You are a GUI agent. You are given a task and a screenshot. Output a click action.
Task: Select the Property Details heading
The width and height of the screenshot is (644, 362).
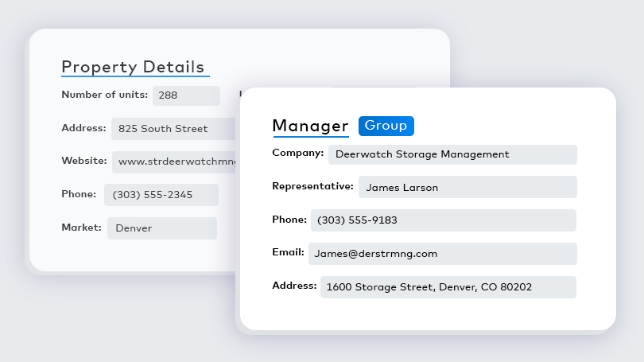(133, 67)
